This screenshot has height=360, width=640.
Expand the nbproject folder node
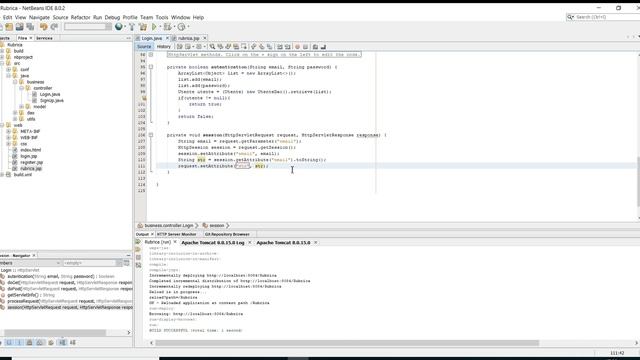coord(2,57)
